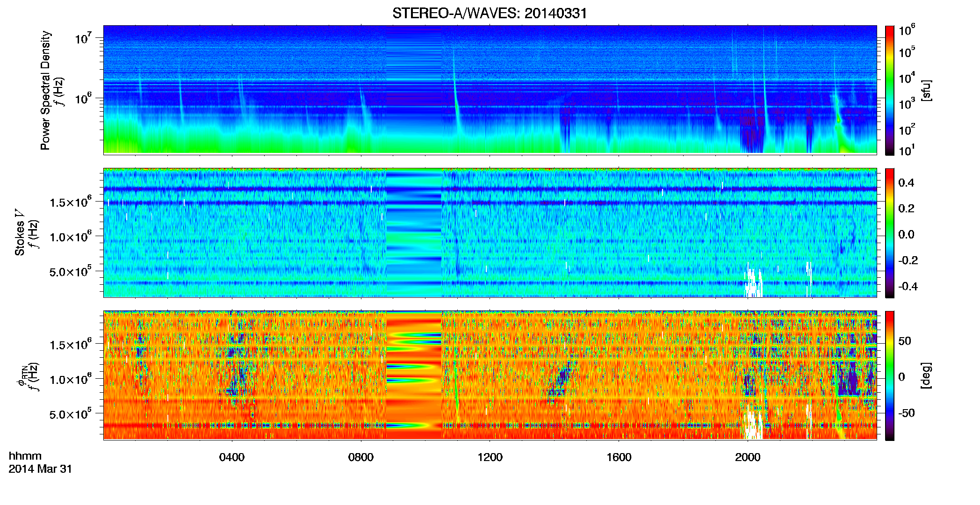Click the 0.4 label on Stokes colorbar
The width and height of the screenshot is (980, 505).
(x=906, y=183)
